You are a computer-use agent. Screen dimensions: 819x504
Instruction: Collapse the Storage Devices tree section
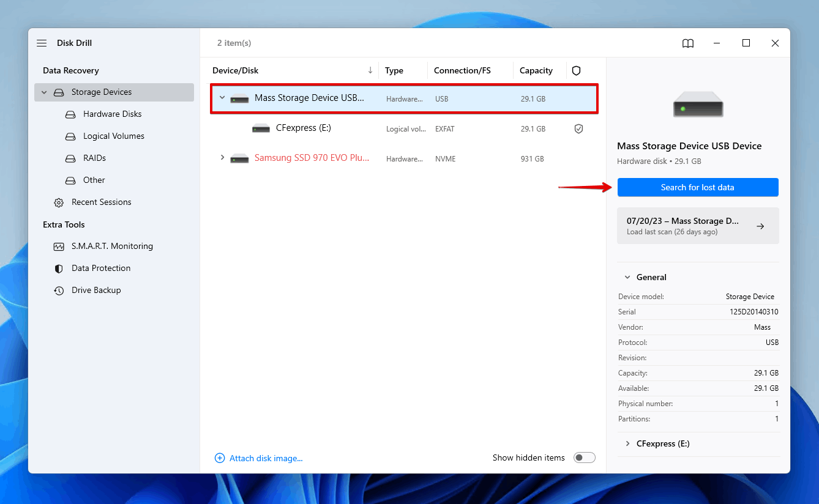[44, 92]
